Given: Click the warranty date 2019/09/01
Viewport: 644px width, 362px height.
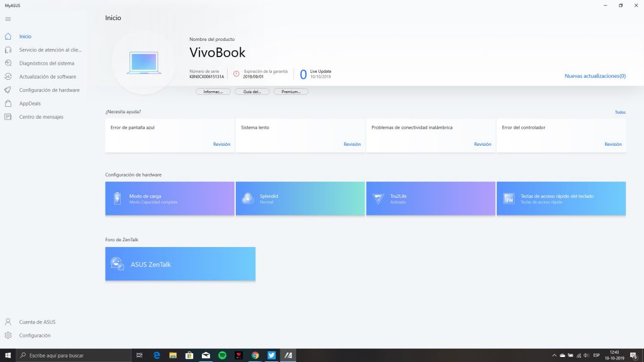Looking at the screenshot, I should click(253, 77).
